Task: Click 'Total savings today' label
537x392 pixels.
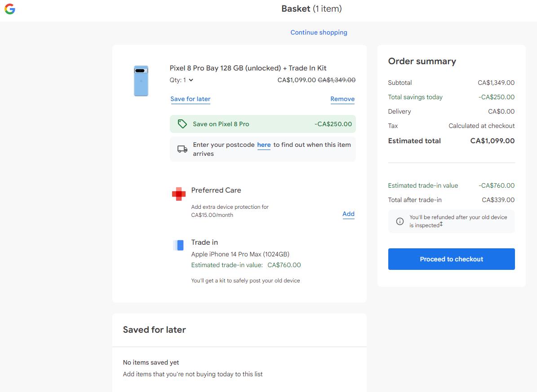Action: [x=415, y=97]
